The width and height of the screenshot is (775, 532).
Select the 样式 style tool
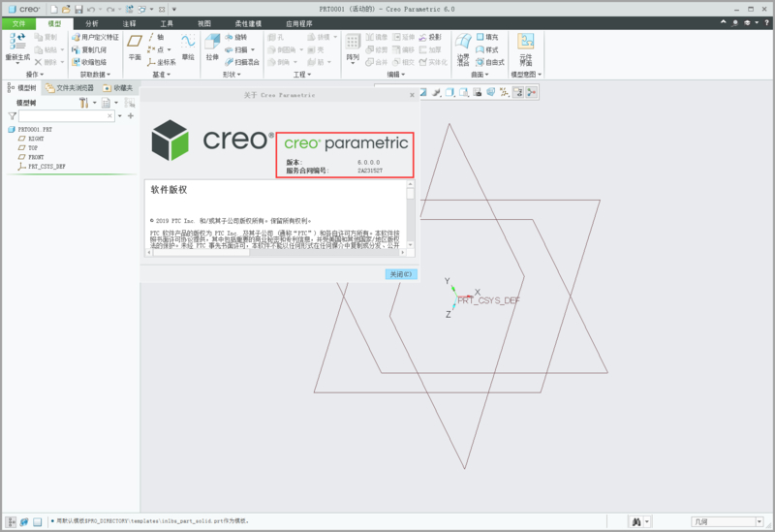tap(487, 49)
